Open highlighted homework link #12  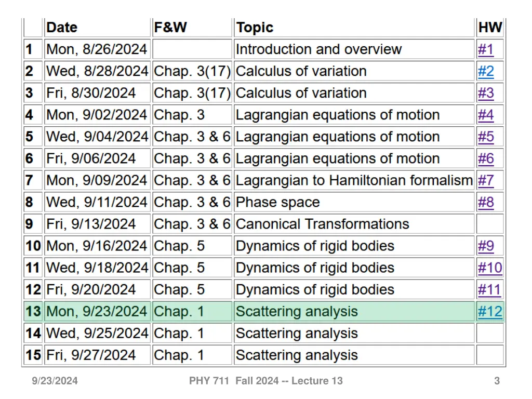click(490, 312)
